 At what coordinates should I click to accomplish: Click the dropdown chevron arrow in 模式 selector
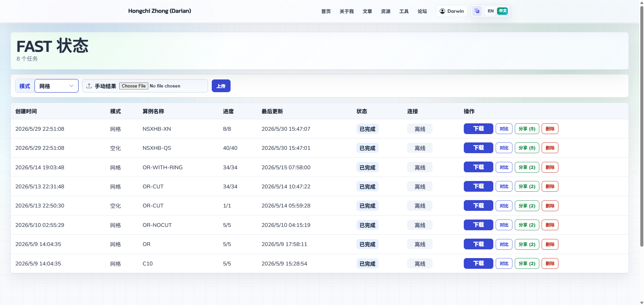[71, 86]
